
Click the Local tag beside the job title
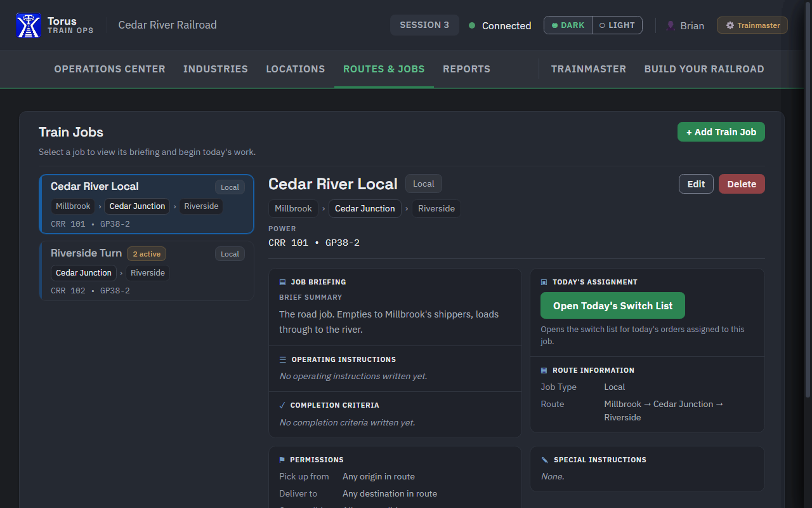(424, 184)
